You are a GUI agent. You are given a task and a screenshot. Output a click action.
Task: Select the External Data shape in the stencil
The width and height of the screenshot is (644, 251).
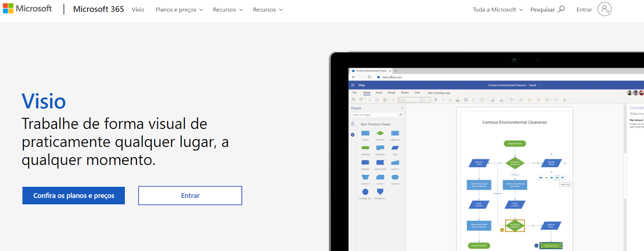pyautogui.click(x=380, y=162)
